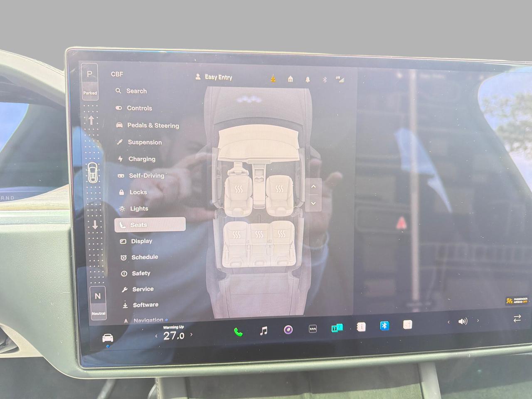Viewport: 532px width, 399px height.
Task: Tap the swap display arrows icon
Action: (x=517, y=318)
